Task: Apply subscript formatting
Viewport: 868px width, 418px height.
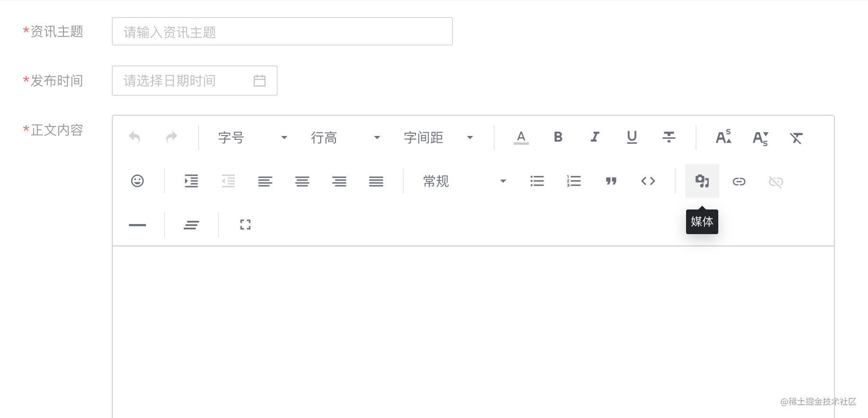Action: 760,138
